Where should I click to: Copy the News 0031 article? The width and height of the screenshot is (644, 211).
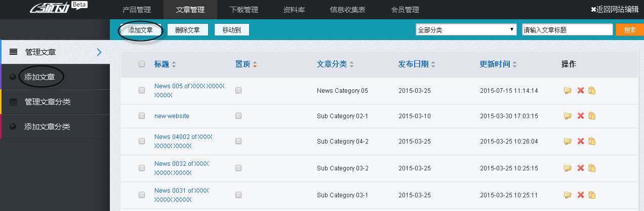tap(592, 195)
